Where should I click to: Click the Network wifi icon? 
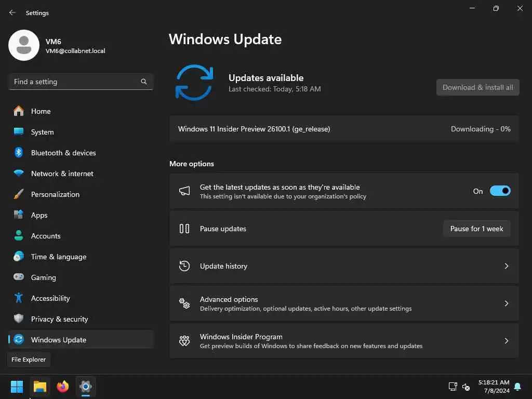(x=19, y=173)
